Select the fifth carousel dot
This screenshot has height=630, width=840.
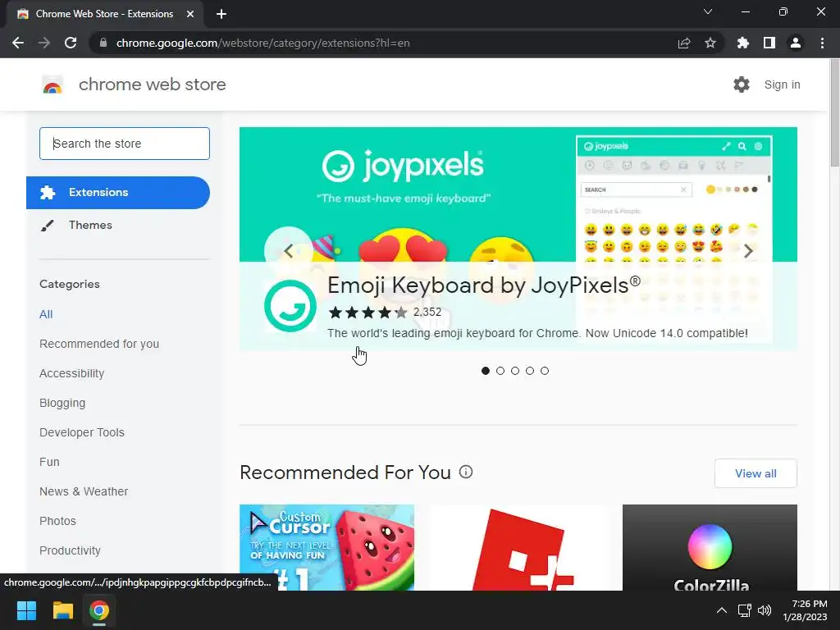[x=545, y=371]
